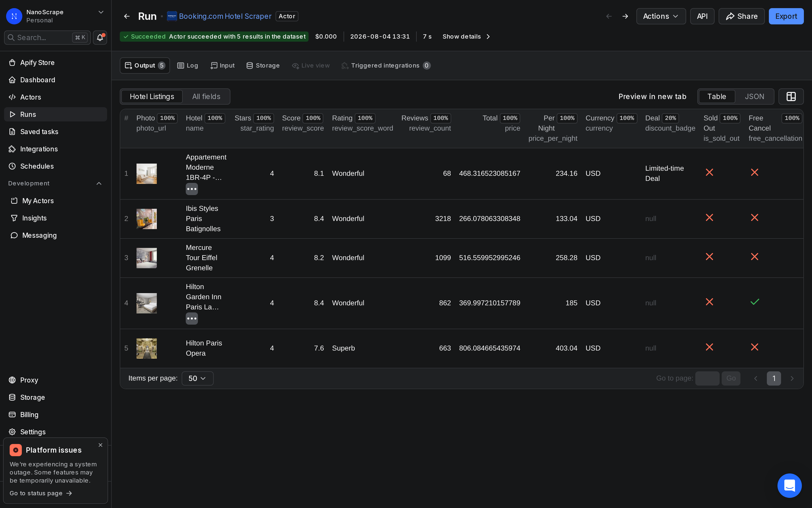
Task: Open Ibis Styles Paris photo thumbnail
Action: coord(146,219)
